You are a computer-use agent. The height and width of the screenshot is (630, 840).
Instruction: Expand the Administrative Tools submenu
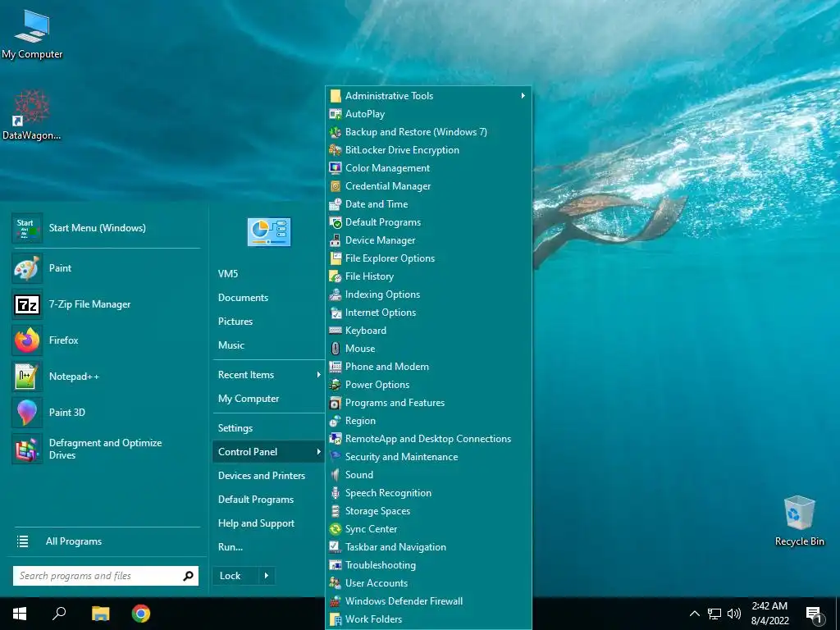pos(428,96)
